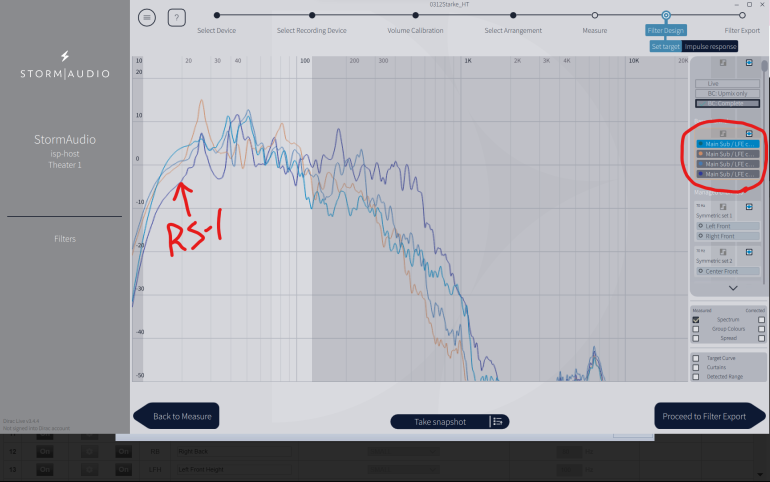Enable the Corrected Spread checkbox
This screenshot has width=770, height=482.
(x=761, y=338)
